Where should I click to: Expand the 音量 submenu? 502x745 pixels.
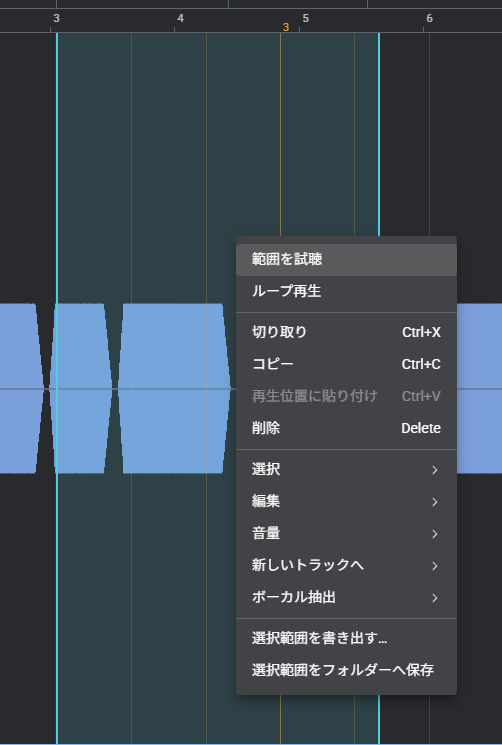click(x=346, y=533)
